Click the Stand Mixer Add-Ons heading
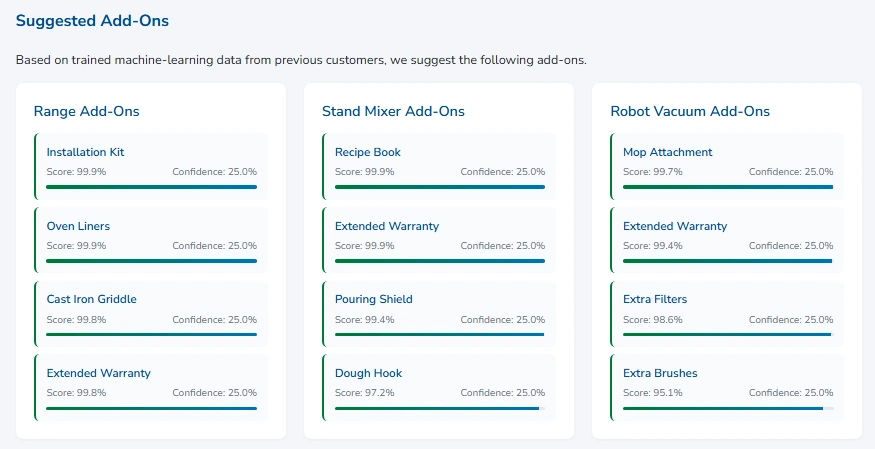This screenshot has width=875, height=449. [393, 111]
